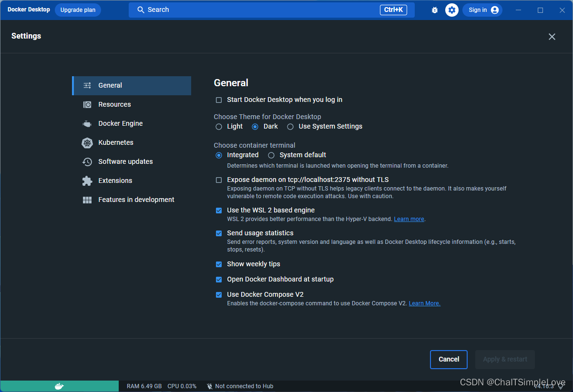Screen dimensions: 573x392
Task: Click the Settings heading text
Action: [26, 36]
